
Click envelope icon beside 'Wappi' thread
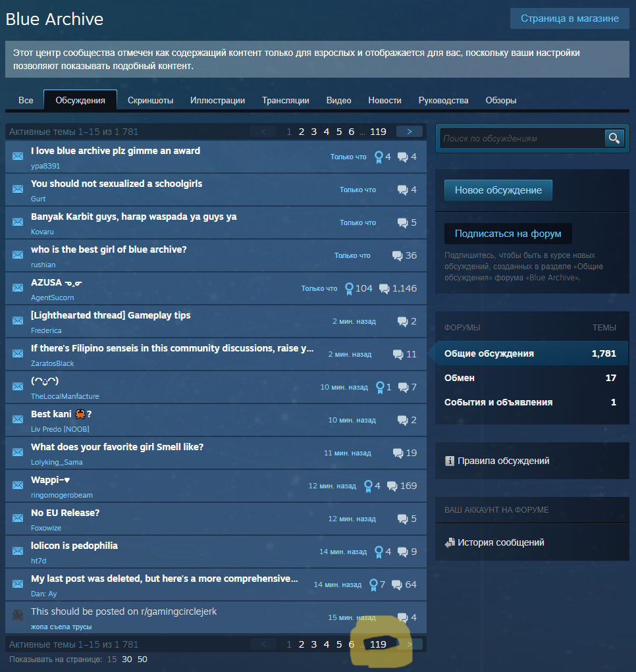[x=18, y=485]
